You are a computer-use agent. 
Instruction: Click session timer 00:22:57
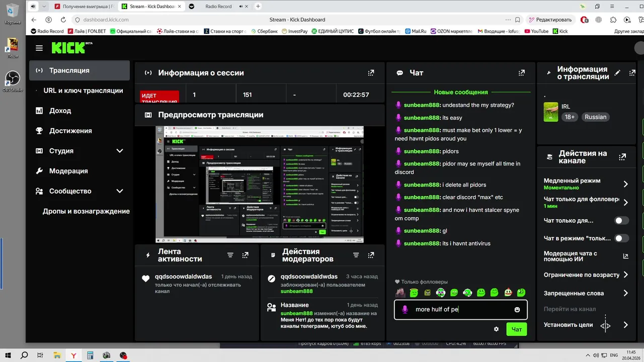pyautogui.click(x=356, y=95)
